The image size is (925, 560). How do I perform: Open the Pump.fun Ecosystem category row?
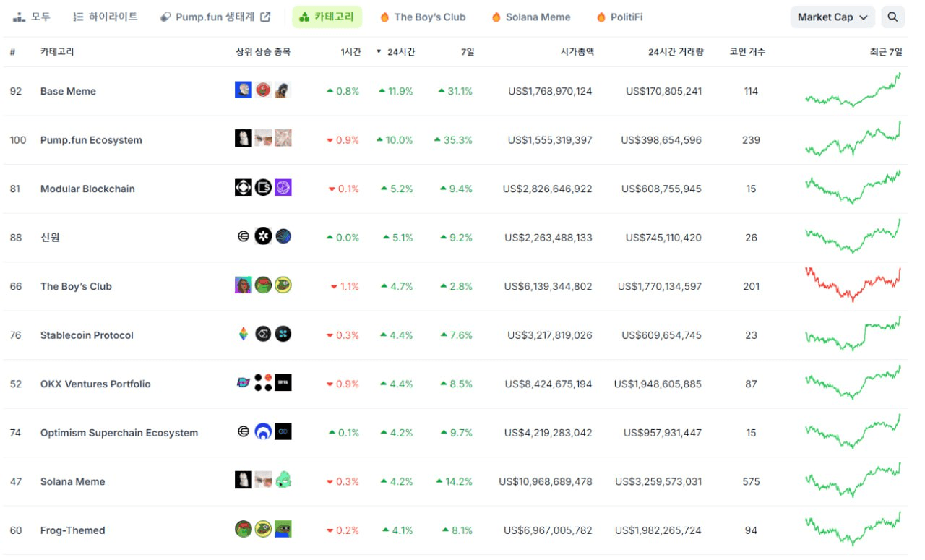click(91, 140)
